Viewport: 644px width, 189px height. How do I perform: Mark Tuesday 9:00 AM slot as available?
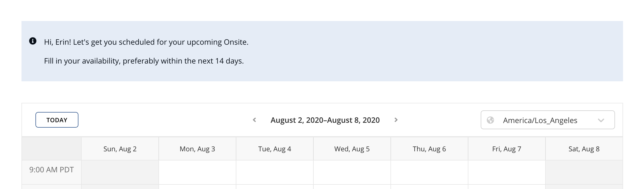[x=275, y=172]
